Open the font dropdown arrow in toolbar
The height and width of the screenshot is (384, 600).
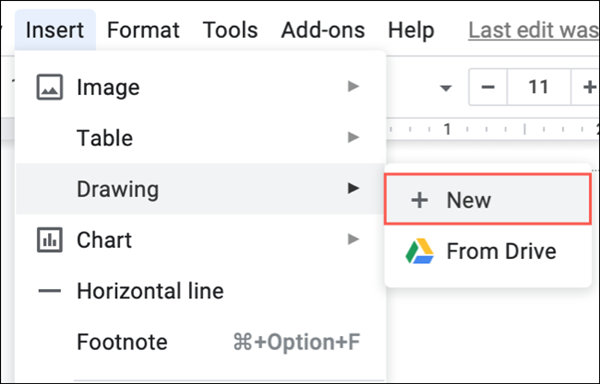[445, 88]
